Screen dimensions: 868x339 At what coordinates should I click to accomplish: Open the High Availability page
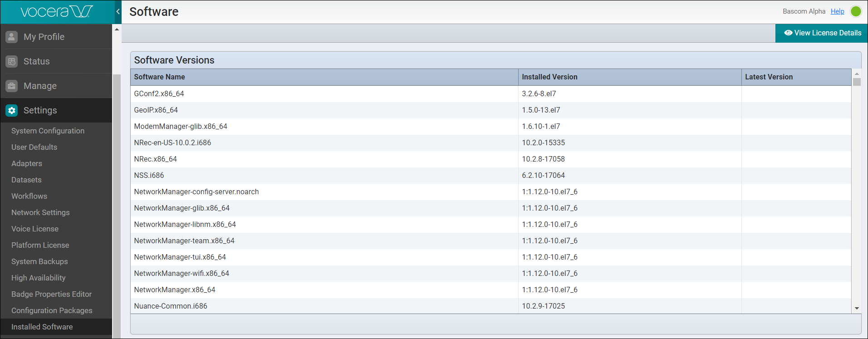click(38, 278)
